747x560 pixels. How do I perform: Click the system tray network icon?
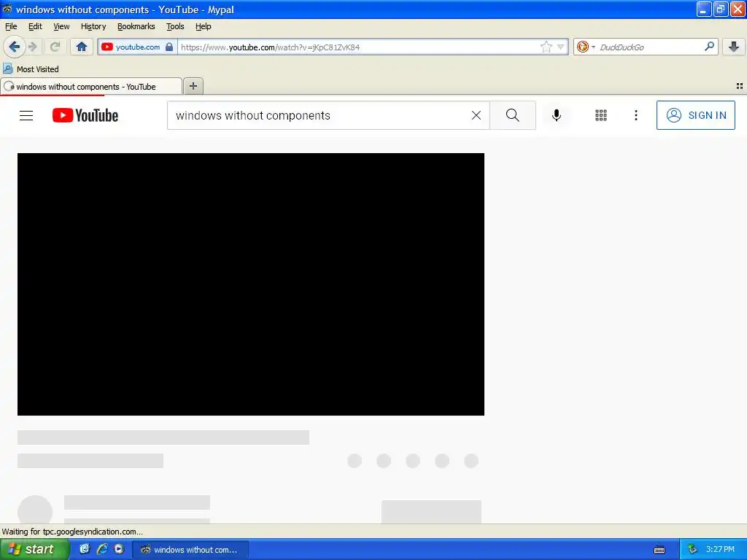coord(692,550)
